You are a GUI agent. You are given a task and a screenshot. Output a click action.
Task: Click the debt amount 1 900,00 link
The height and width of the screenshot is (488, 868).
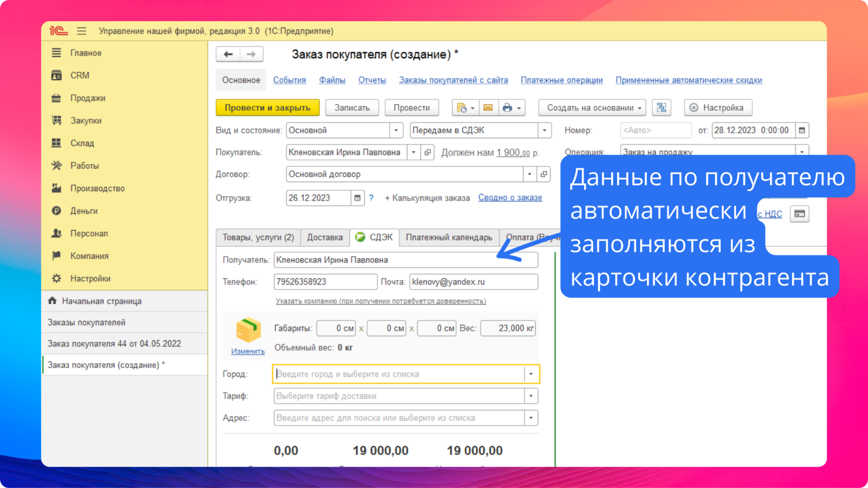[513, 153]
